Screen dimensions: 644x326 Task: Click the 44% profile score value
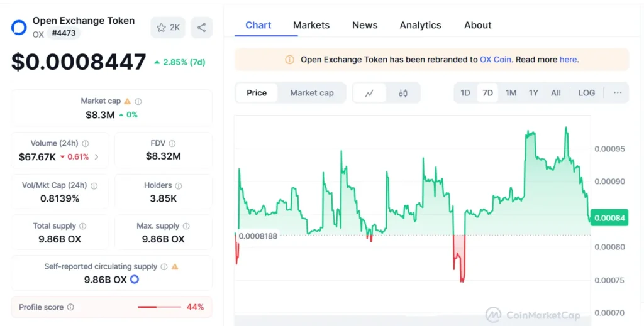point(195,307)
